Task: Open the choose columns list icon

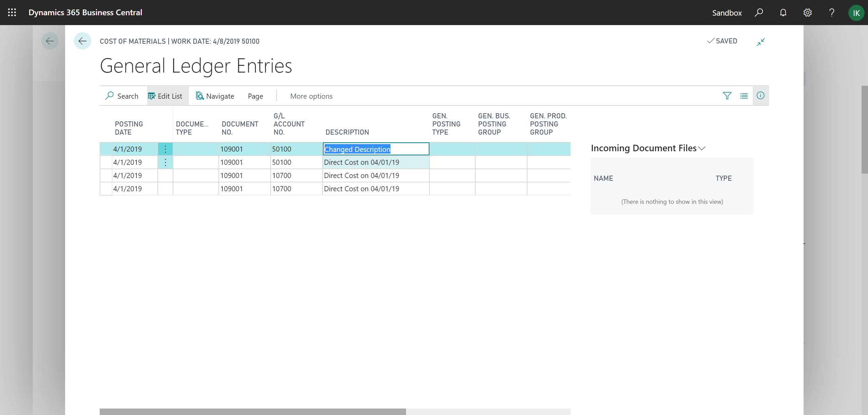Action: [x=744, y=96]
